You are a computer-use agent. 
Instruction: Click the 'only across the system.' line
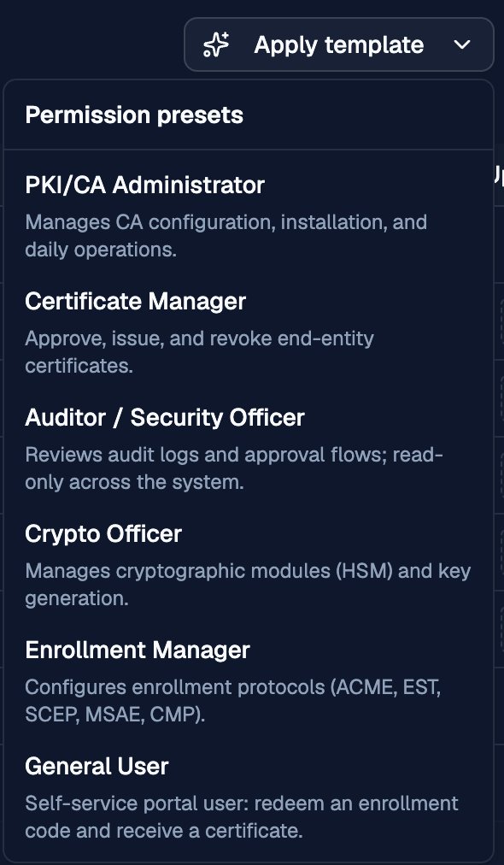point(135,482)
